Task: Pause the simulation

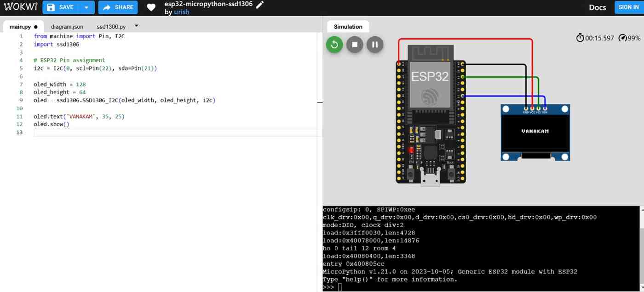Action: point(375,45)
